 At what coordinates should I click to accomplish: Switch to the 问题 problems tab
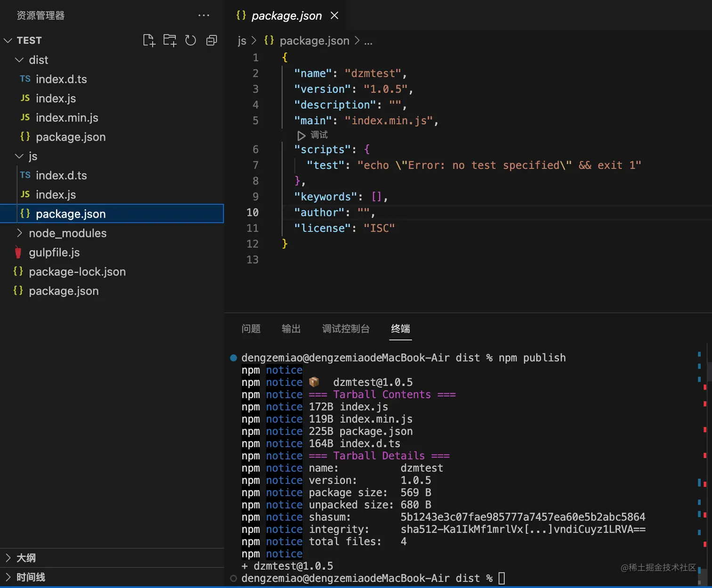point(251,329)
